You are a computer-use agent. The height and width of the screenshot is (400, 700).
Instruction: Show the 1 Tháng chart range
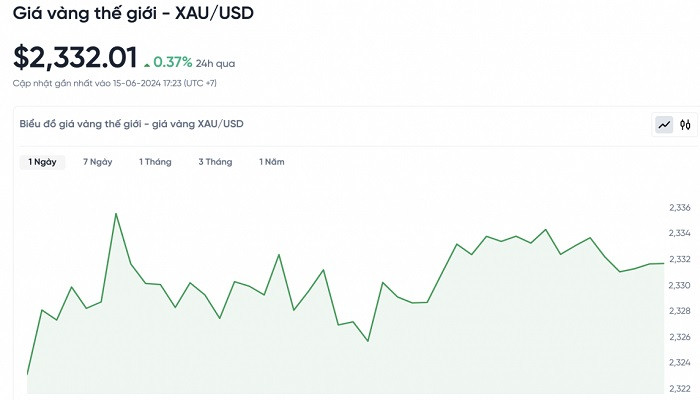click(155, 162)
